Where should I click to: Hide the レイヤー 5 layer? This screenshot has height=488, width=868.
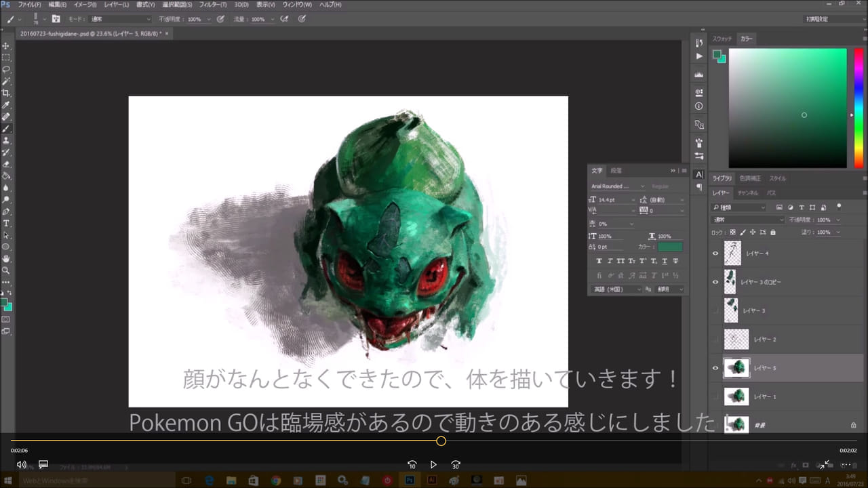tap(715, 368)
